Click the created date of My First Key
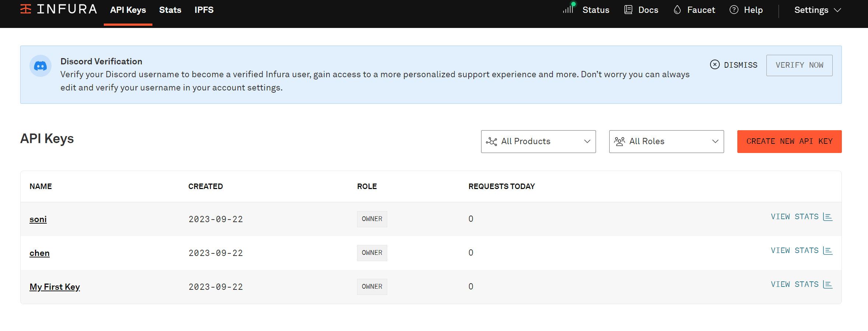The height and width of the screenshot is (331, 868). point(216,287)
